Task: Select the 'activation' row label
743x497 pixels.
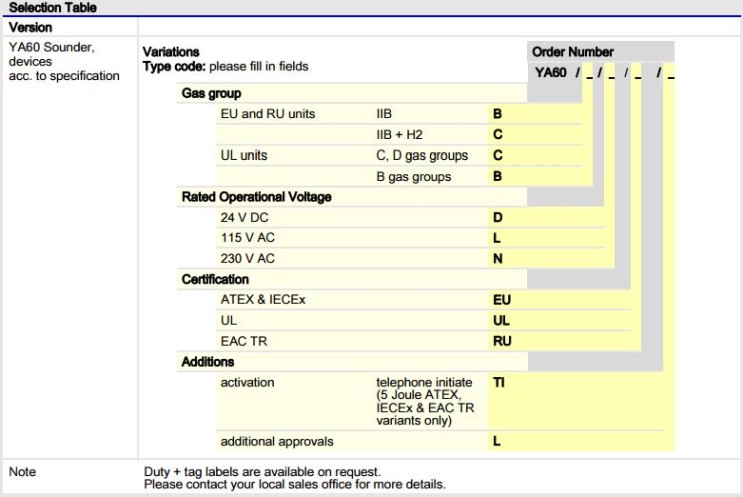Action: pos(247,382)
